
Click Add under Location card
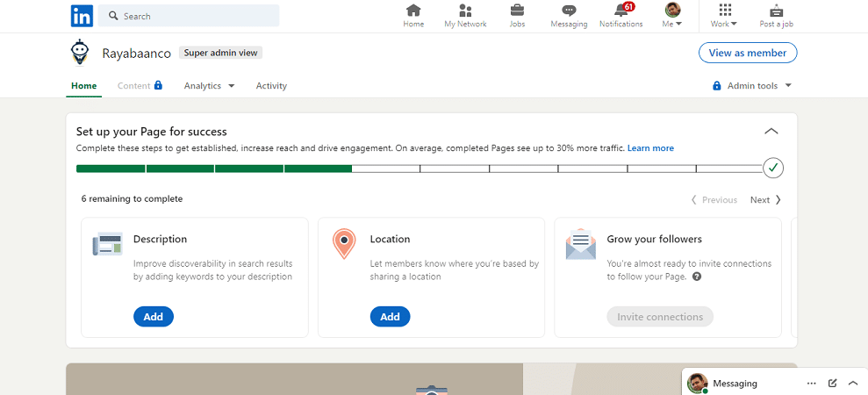tap(391, 317)
